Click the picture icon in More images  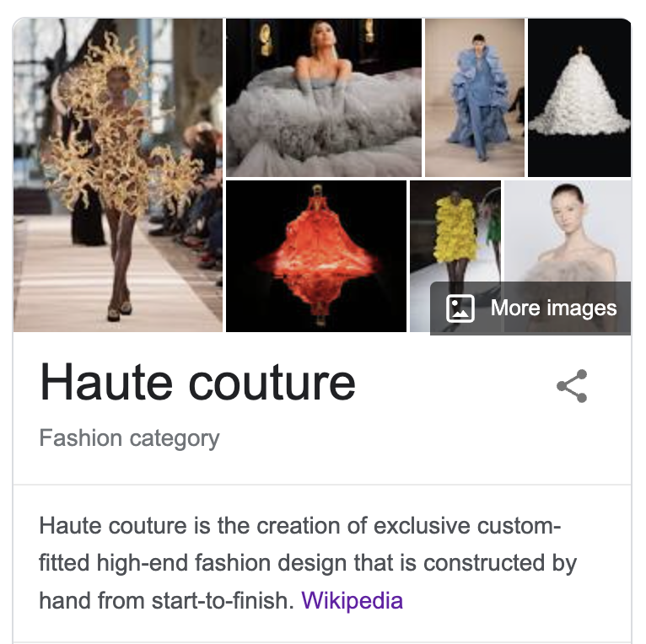(460, 308)
